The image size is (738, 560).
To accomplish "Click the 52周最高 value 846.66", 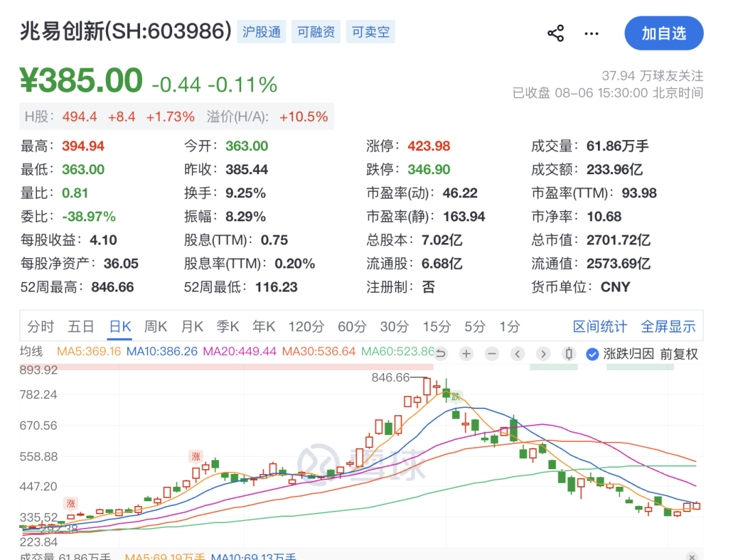I will tap(113, 287).
